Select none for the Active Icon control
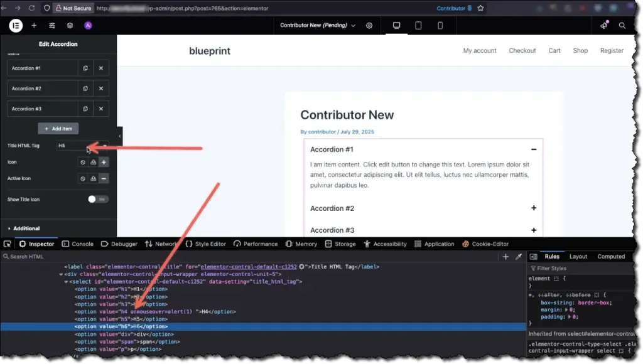This screenshot has width=643, height=364. (x=83, y=179)
